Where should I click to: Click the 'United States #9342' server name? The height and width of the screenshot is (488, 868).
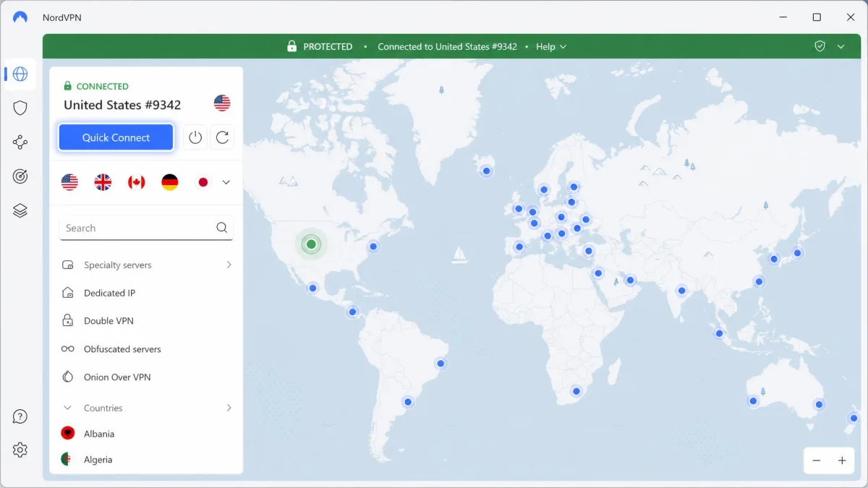[122, 105]
